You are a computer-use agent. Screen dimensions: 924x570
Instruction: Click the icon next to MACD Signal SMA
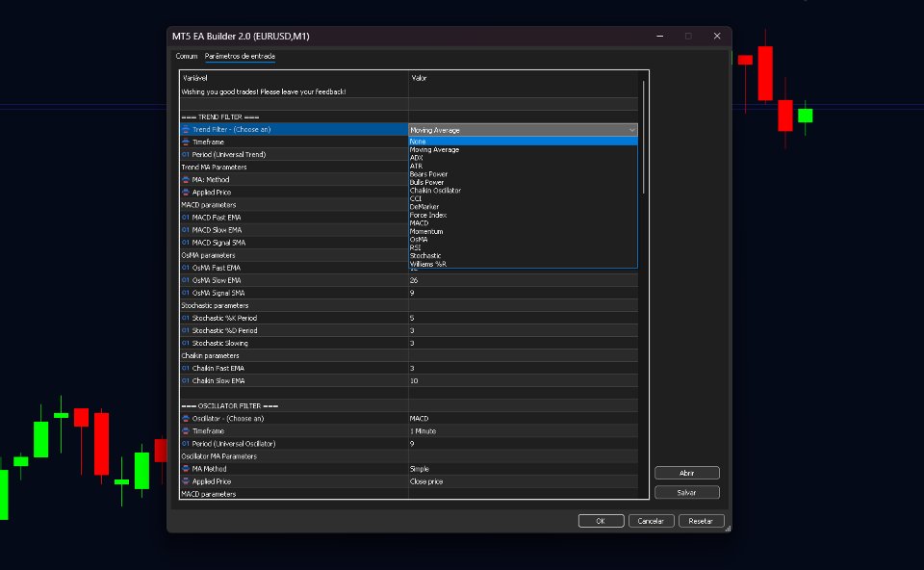[186, 243]
